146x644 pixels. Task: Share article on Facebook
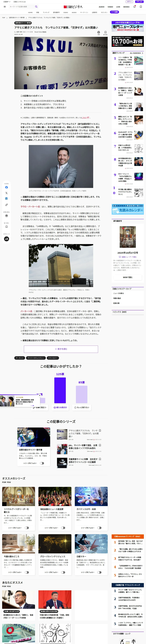pyautogui.click(x=7, y=187)
